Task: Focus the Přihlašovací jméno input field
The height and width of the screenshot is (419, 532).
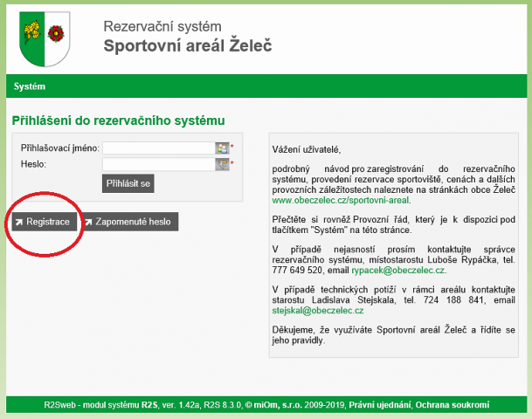Action: (x=158, y=148)
